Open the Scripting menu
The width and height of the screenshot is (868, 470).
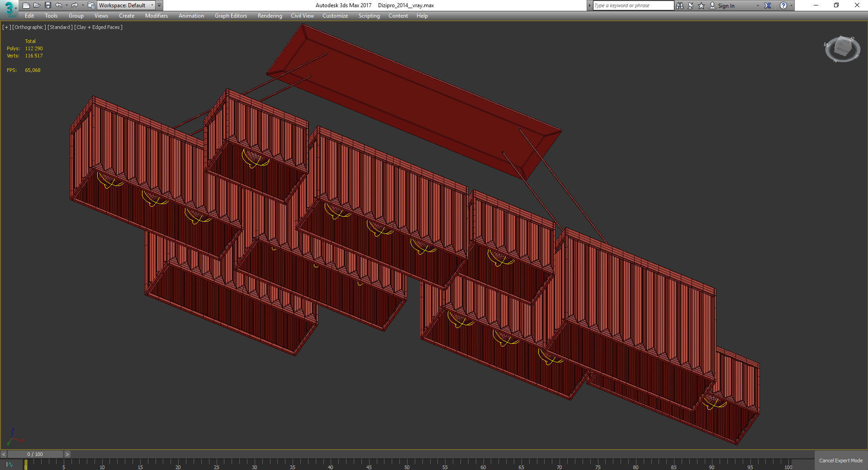coord(369,16)
